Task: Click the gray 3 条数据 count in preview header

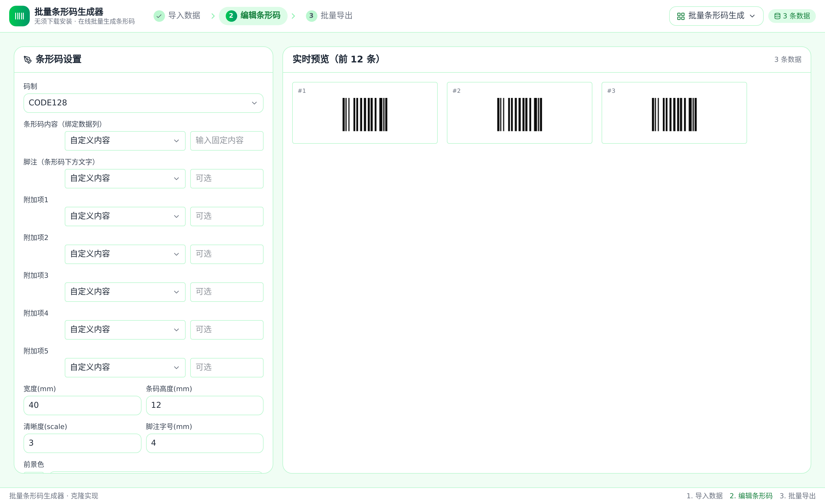Action: 787,60
